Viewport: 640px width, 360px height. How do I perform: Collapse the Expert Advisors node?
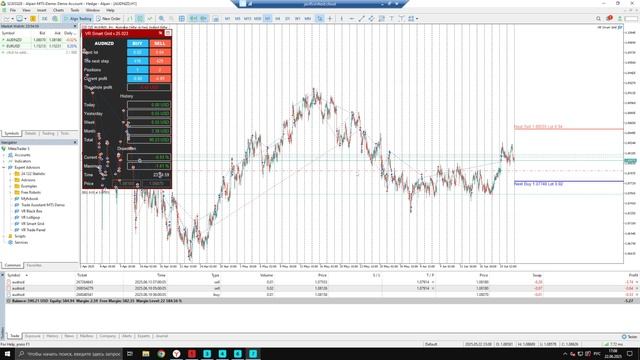[x=4, y=167]
